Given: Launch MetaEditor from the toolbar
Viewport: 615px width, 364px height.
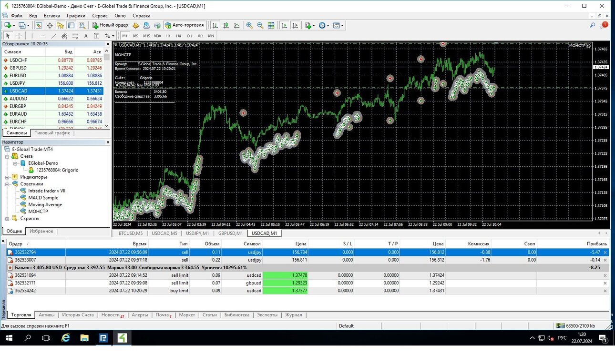Looking at the screenshot, I should click(x=136, y=25).
